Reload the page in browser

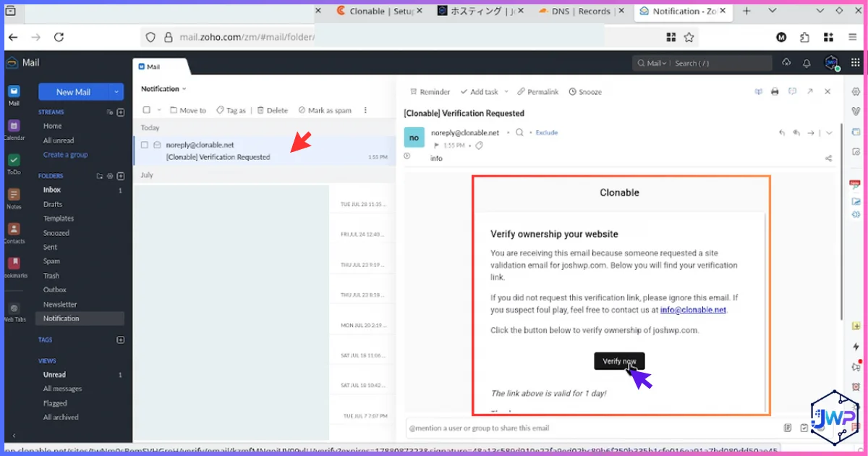pyautogui.click(x=59, y=37)
